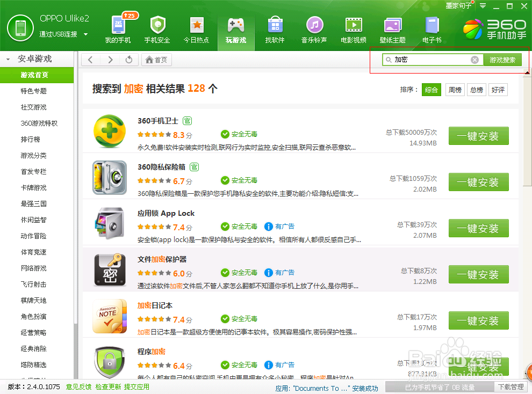The image size is (532, 394).
Task: Click 首页 home button
Action: click(156, 60)
